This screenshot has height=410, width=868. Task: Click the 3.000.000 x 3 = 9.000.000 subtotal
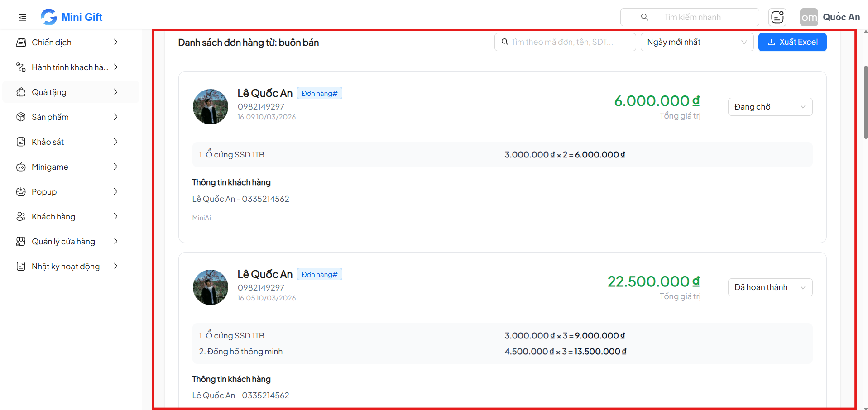[x=565, y=336]
